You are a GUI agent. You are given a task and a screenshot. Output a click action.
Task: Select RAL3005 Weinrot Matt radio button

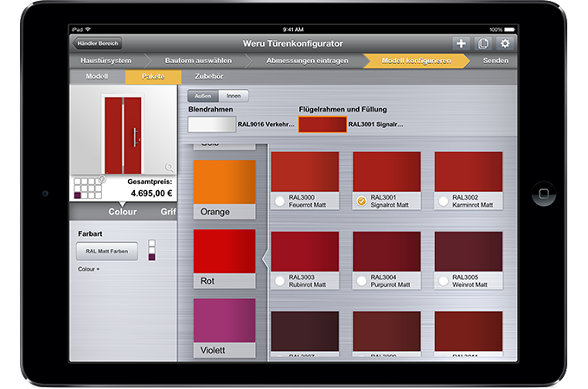[444, 281]
